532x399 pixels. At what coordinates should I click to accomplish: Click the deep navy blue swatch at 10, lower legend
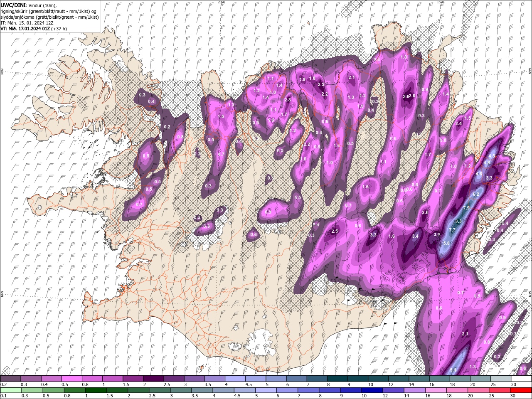(372, 390)
